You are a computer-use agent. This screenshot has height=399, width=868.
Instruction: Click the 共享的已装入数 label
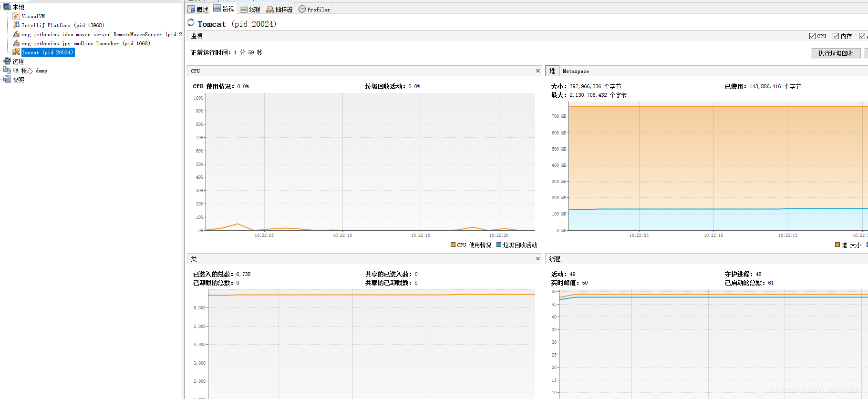(389, 274)
